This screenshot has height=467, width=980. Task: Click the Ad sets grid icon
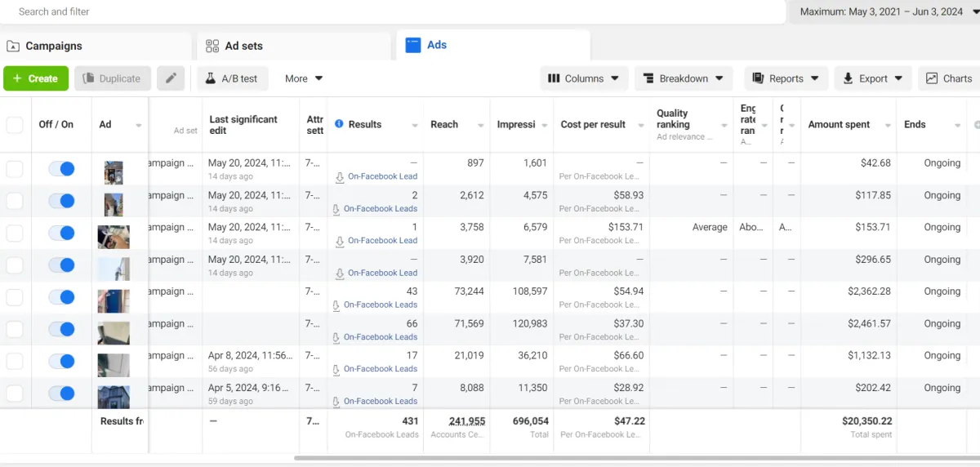212,46
